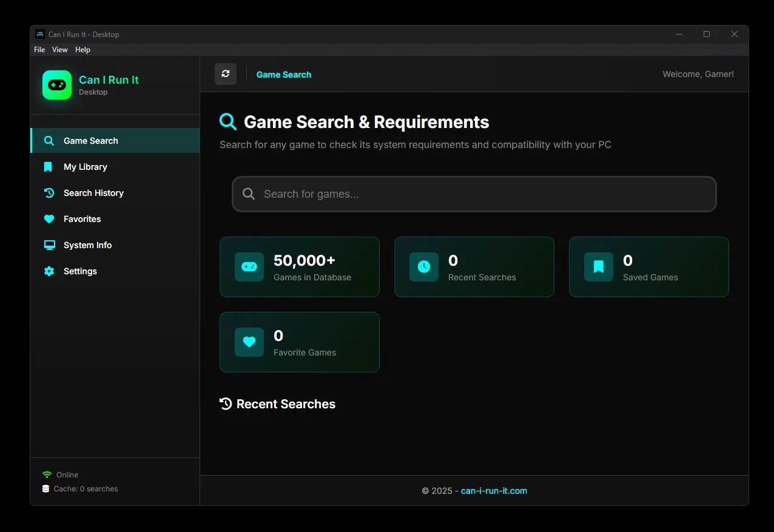Screen dimensions: 774x532
Task: Open Settings from the sidebar
Action: 80,271
